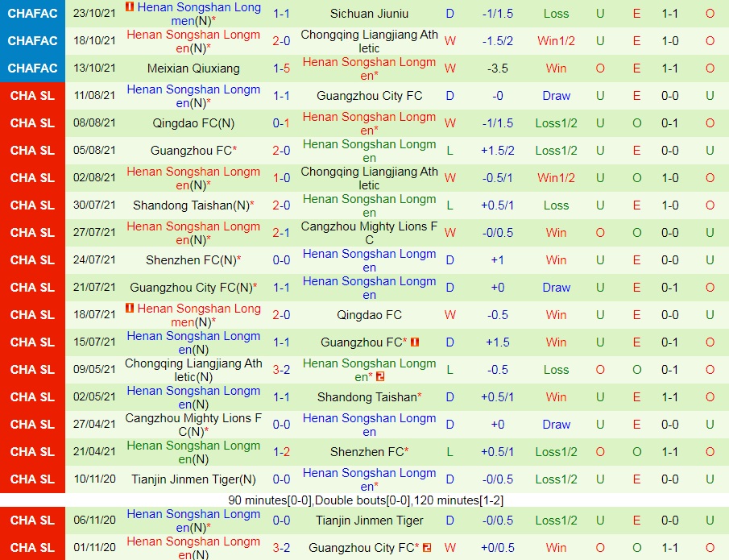Click the number 2 card icon on the 01/11/20 row
Image resolution: width=729 pixels, height=560 pixels.
[x=427, y=547]
